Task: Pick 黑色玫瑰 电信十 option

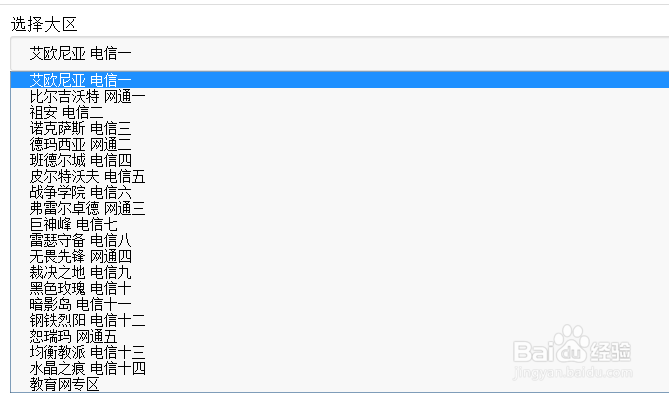Action: pyautogui.click(x=340, y=288)
